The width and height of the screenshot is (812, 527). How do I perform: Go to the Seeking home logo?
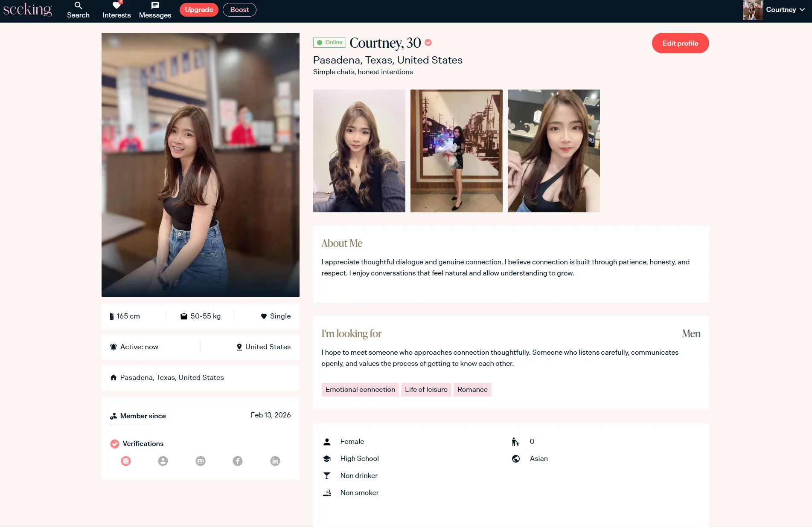27,10
